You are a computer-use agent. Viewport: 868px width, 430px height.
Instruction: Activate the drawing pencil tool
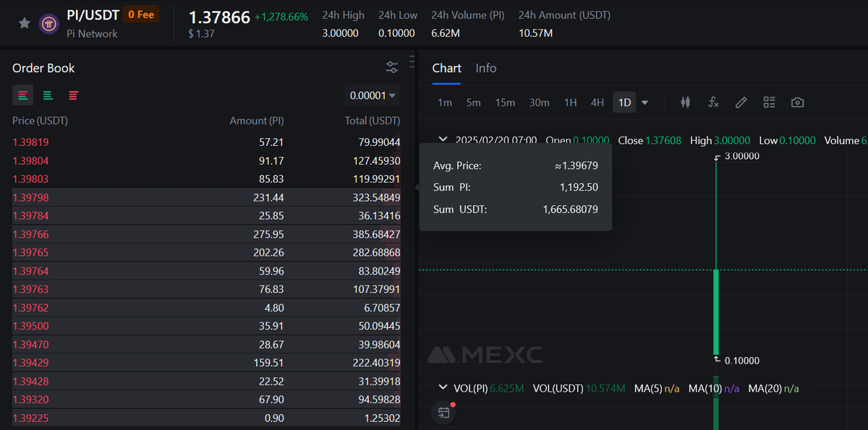point(741,103)
